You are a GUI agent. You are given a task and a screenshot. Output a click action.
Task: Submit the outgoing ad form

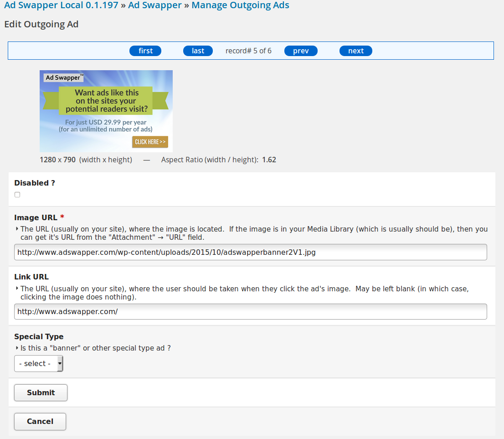coord(41,393)
